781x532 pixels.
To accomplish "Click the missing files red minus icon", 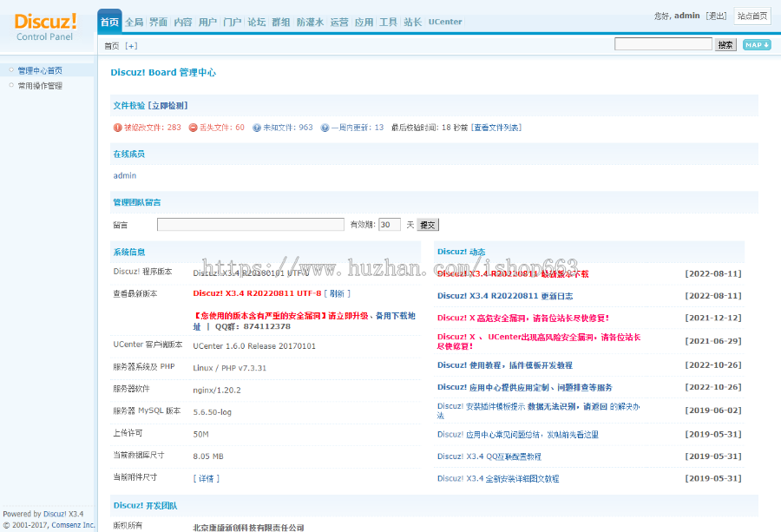I will 193,128.
